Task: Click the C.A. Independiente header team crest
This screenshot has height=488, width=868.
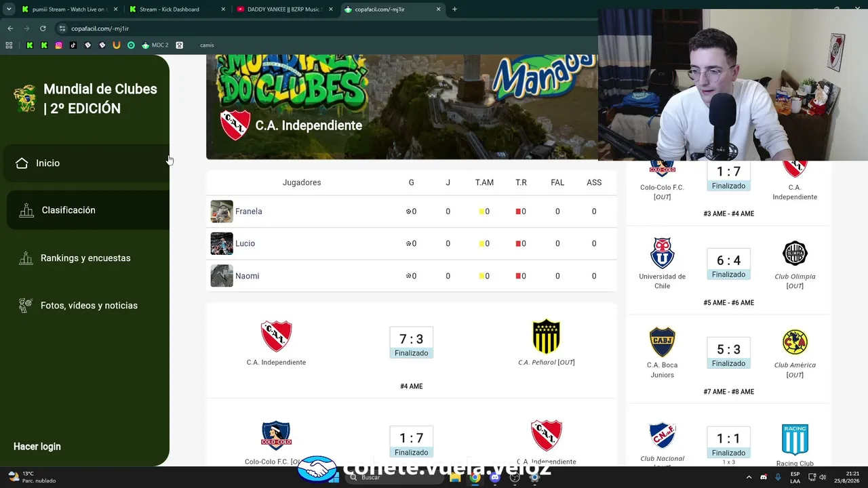Action: click(x=235, y=125)
